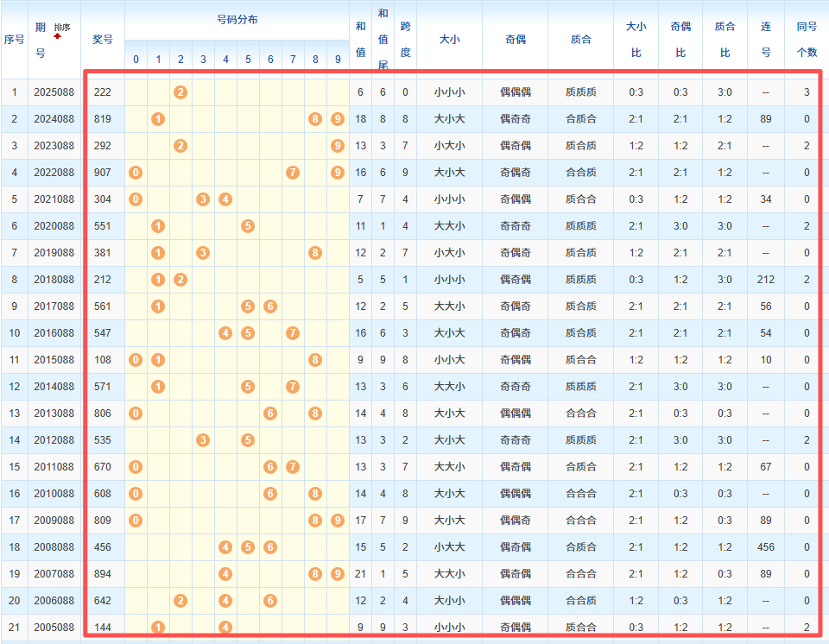Viewport: 829px width, 644px height.
Task: Select the 大小比 column header
Action: click(x=636, y=40)
